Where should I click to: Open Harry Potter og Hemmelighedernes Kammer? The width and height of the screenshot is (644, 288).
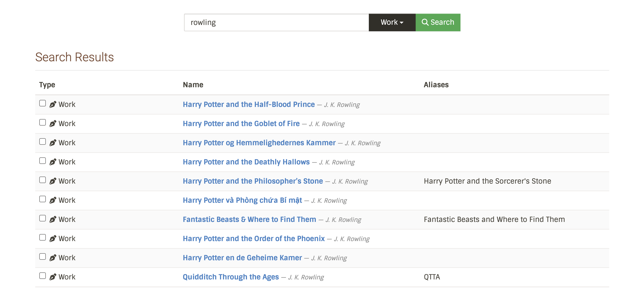tap(259, 143)
